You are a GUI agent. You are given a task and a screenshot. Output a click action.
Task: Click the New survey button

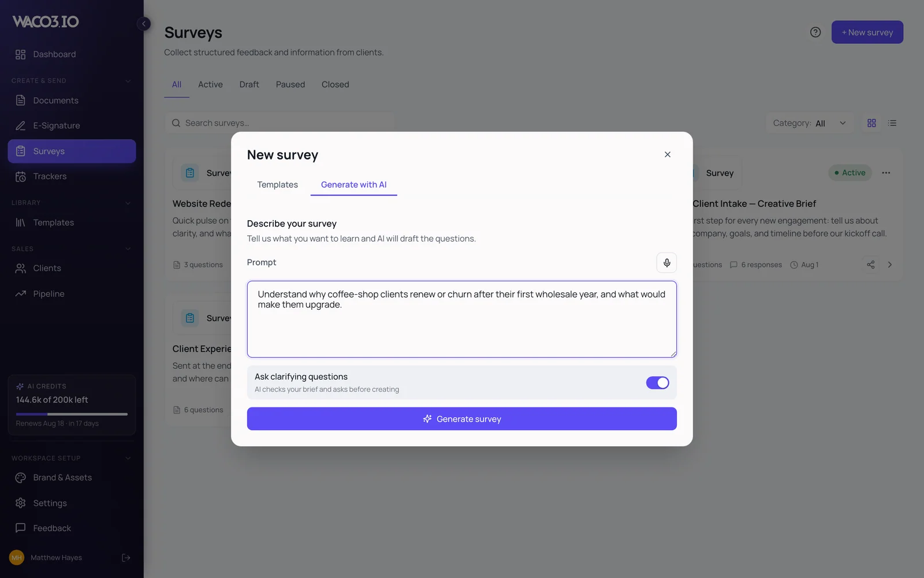[867, 32]
